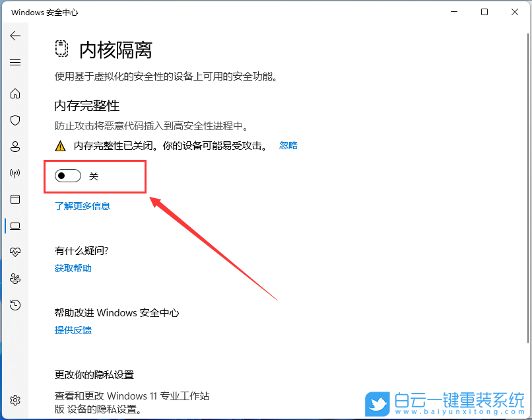Viewport: 532px width, 420px height.
Task: Open Device security laptop icon in sidebar
Action: tap(15, 226)
